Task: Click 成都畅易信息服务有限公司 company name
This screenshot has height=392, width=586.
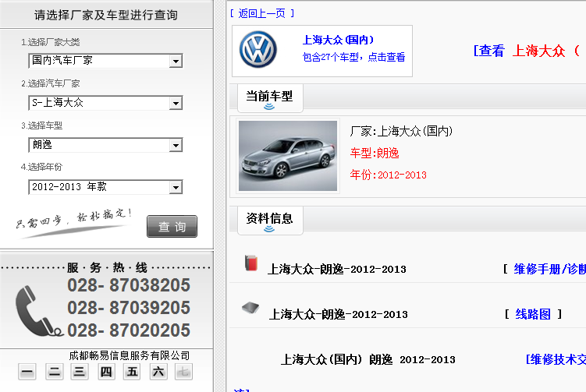Action: [x=130, y=355]
